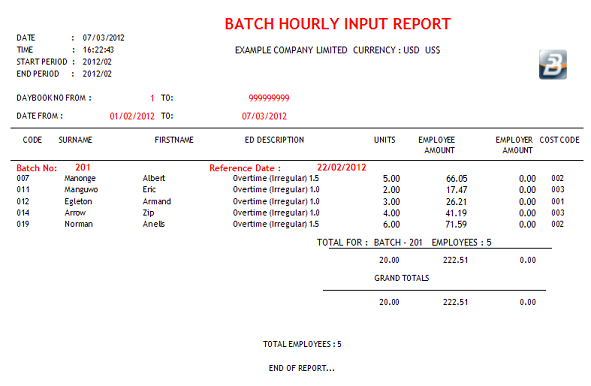Click first name Eric

(x=149, y=189)
